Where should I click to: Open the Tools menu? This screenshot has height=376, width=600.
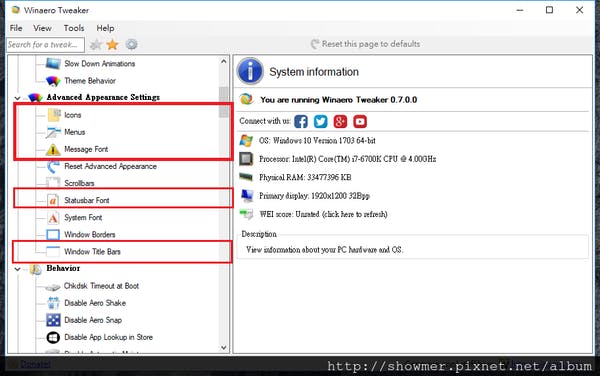pos(74,28)
